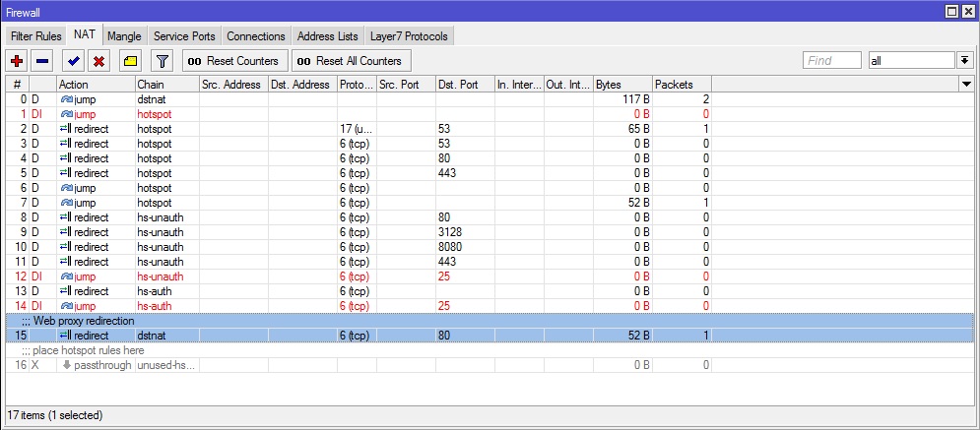This screenshot has width=980, height=430.
Task: Go to Address Lists tab
Action: (328, 36)
